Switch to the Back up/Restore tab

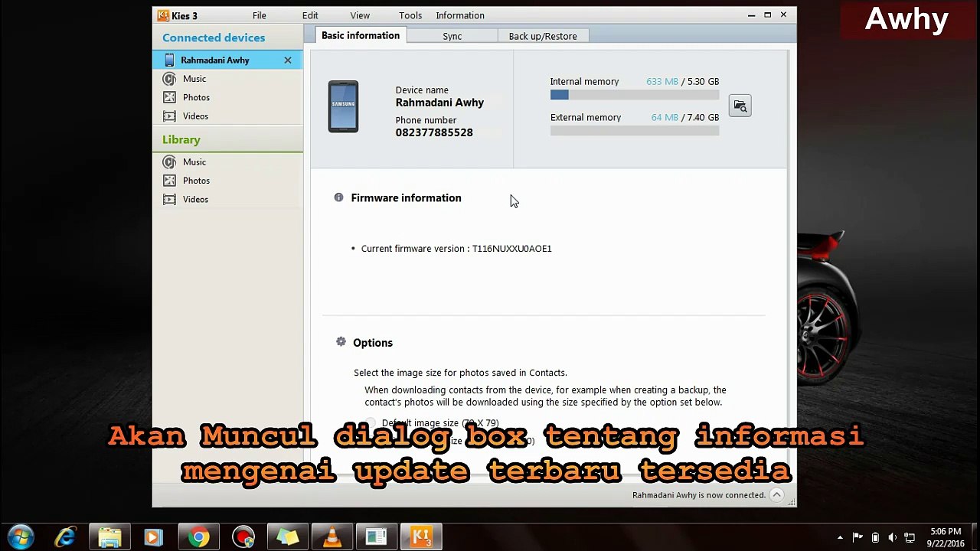(543, 36)
